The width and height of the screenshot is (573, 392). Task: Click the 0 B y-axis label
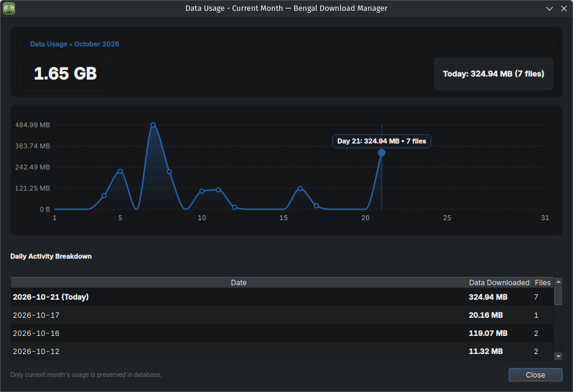tap(45, 209)
